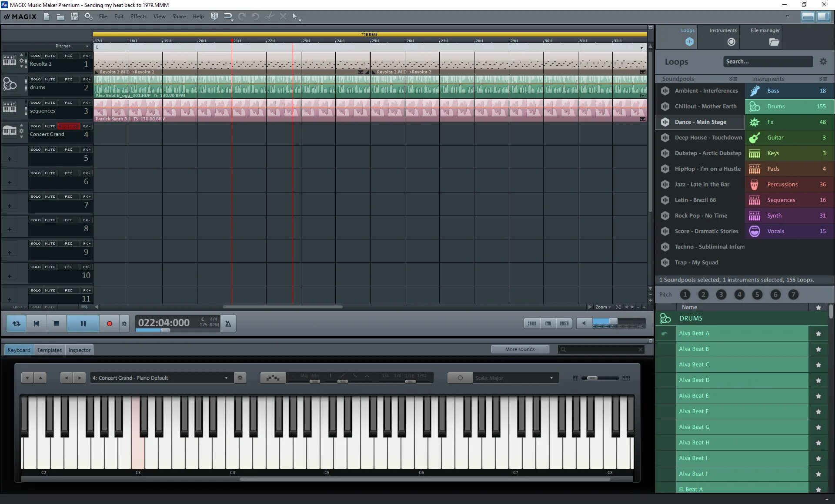Click the Stop button in transport controls
The width and height of the screenshot is (835, 504).
click(x=56, y=323)
